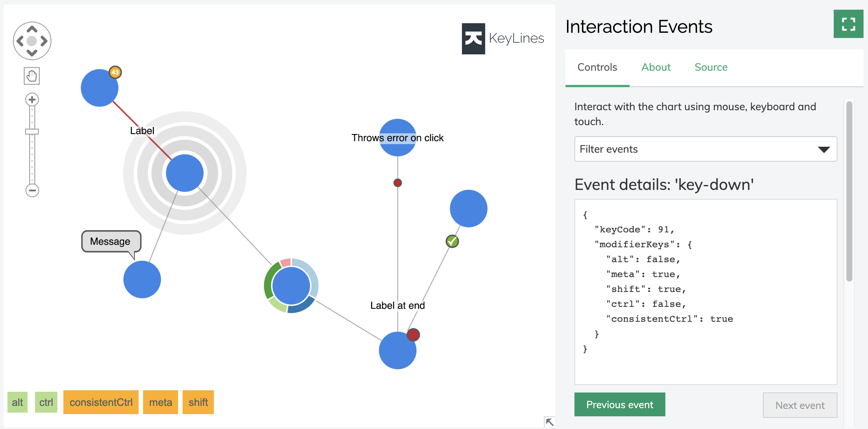The height and width of the screenshot is (429, 868).
Task: Click the Next event button
Action: click(x=800, y=405)
